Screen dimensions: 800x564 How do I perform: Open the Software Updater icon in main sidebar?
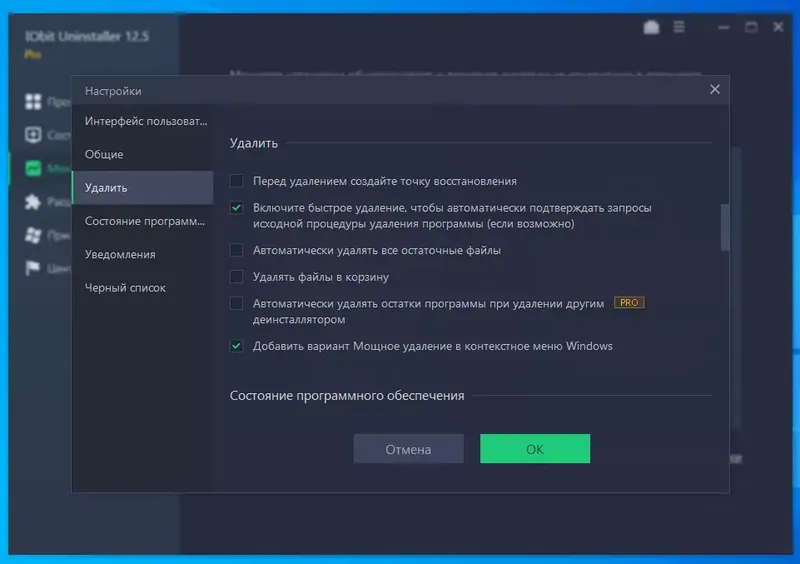point(33,135)
